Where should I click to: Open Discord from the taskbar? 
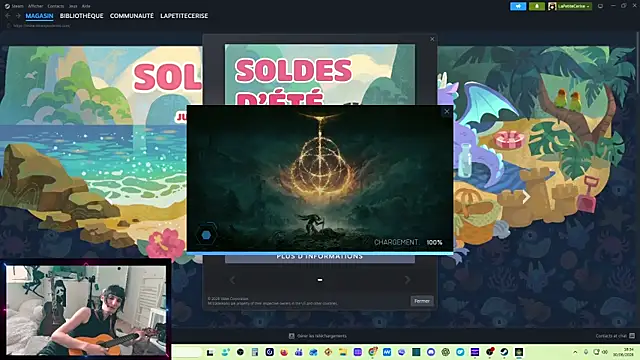click(x=431, y=352)
